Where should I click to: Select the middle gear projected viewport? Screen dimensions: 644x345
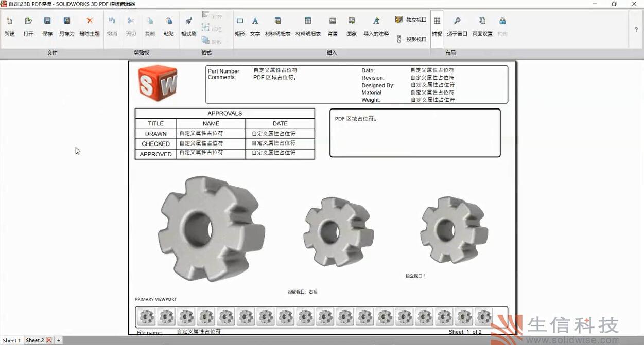[x=338, y=231]
